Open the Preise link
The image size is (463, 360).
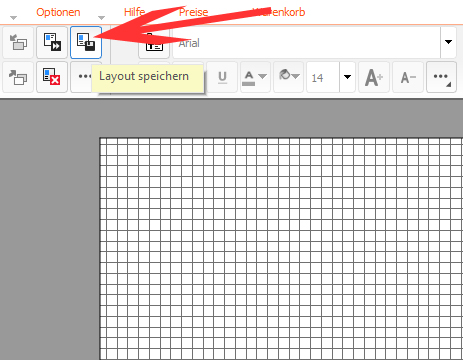(193, 12)
